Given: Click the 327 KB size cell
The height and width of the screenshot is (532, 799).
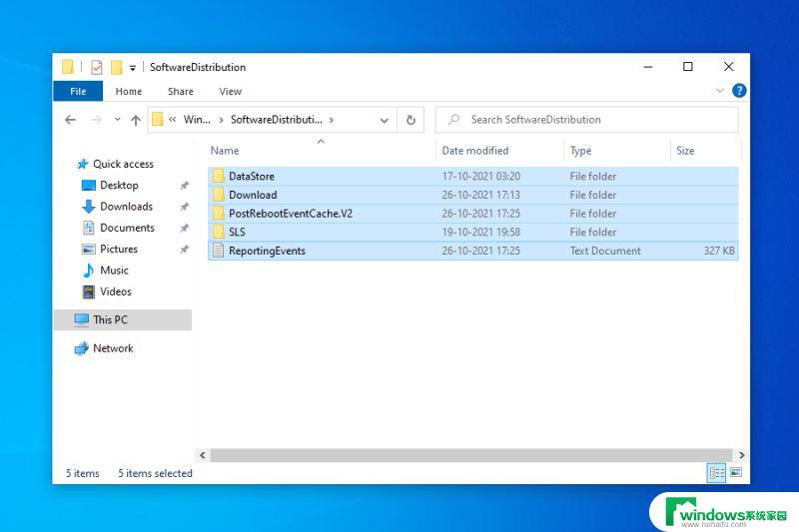Looking at the screenshot, I should point(719,251).
